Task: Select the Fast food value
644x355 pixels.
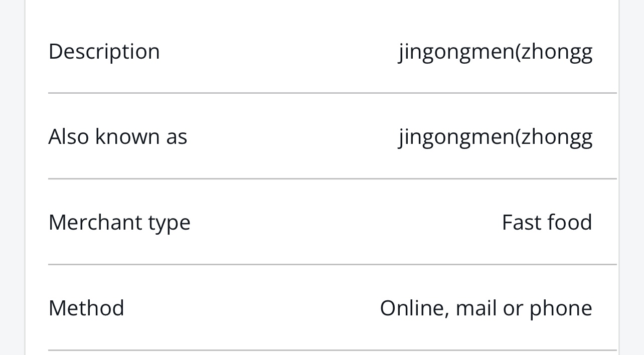Action: point(547,222)
